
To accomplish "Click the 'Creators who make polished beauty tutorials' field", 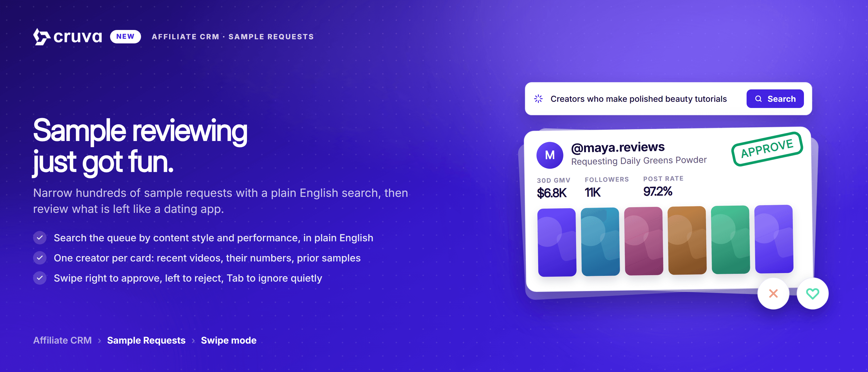I will pyautogui.click(x=639, y=99).
